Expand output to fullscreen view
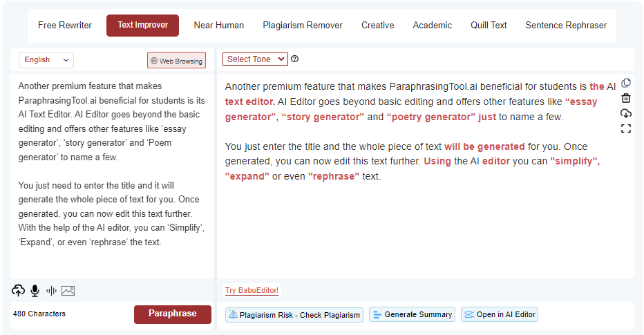This screenshot has height=335, width=644. click(626, 129)
